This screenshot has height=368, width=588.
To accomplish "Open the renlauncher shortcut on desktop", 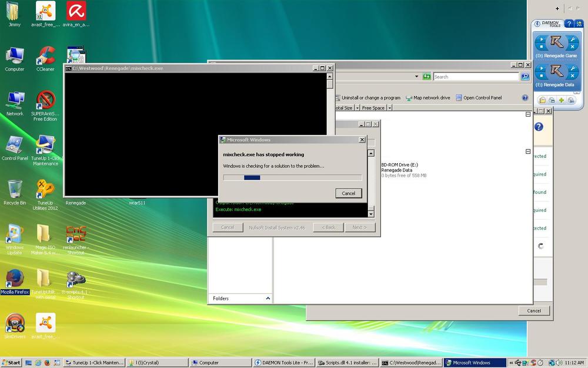I will pos(76,240).
